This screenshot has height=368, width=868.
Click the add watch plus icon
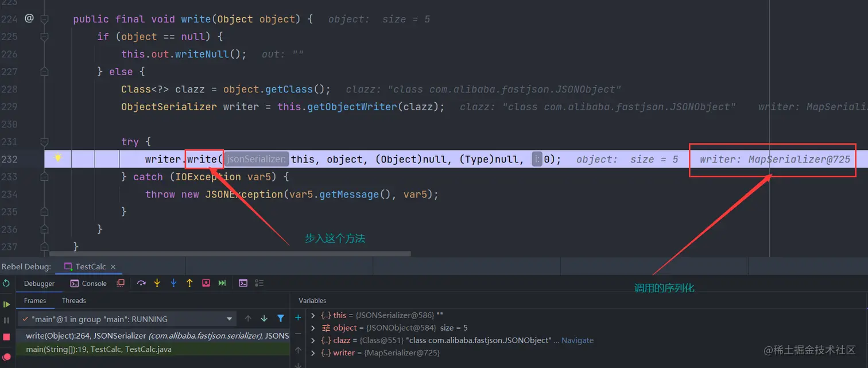(x=298, y=317)
